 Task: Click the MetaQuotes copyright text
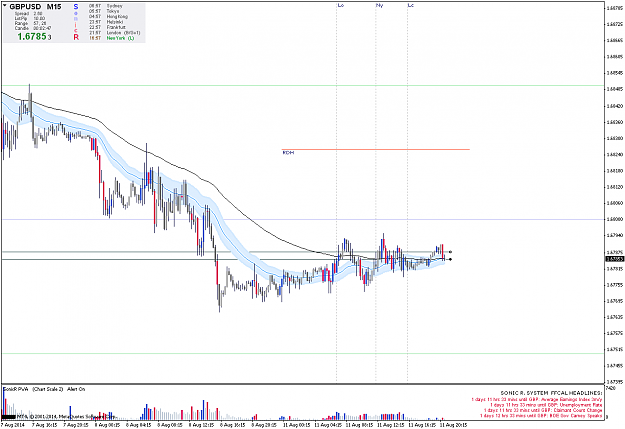(66, 417)
